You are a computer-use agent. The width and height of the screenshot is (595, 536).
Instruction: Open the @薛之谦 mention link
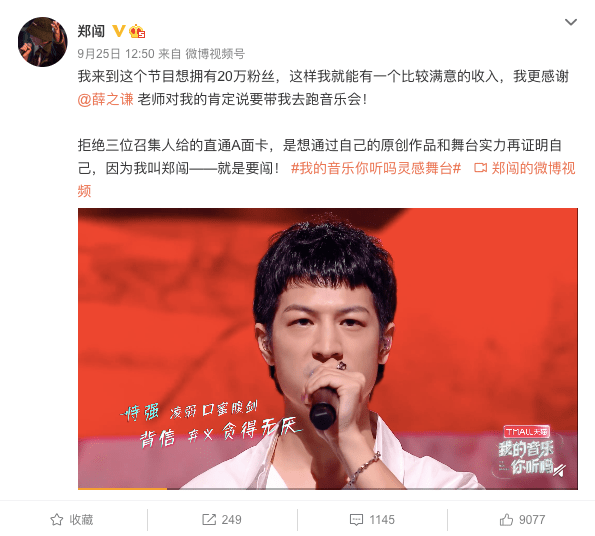(x=105, y=99)
